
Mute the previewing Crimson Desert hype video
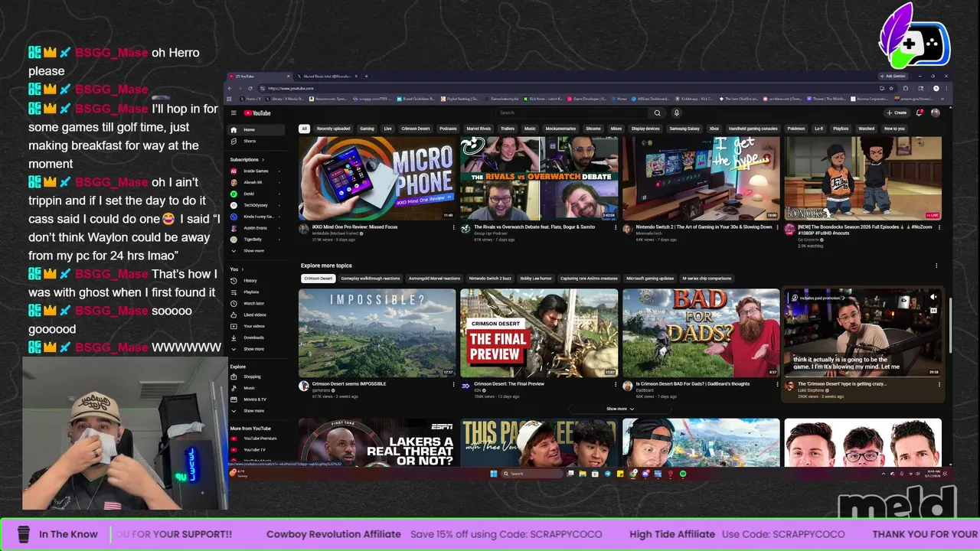click(x=933, y=297)
